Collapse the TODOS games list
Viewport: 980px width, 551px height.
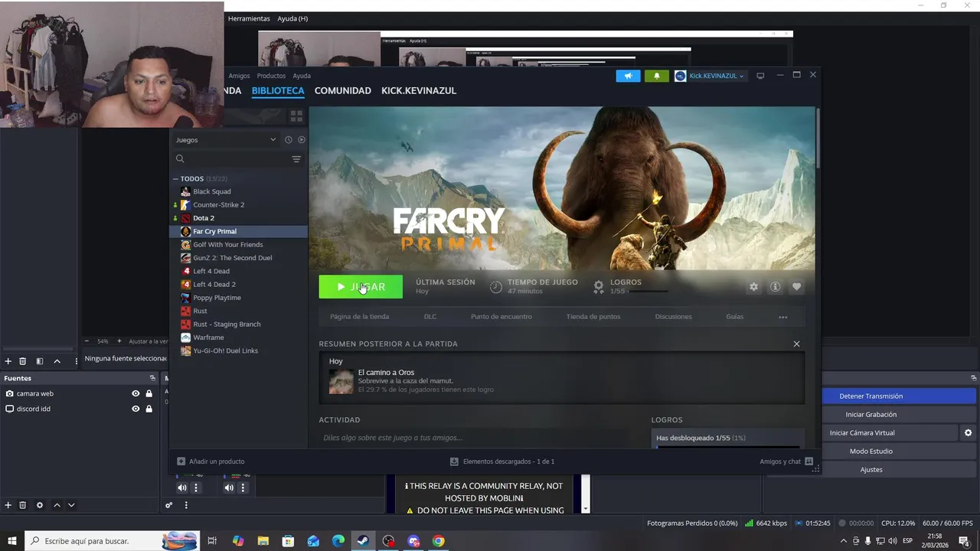tap(175, 179)
